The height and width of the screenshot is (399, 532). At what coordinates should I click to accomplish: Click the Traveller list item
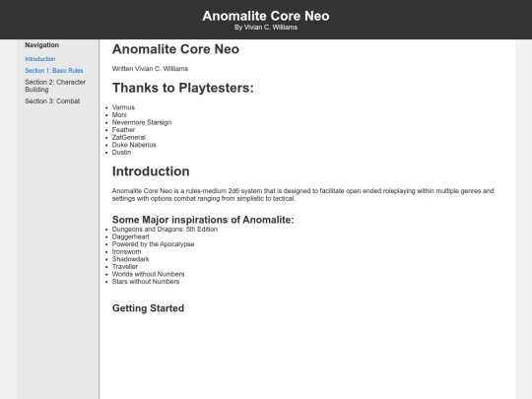tap(125, 267)
